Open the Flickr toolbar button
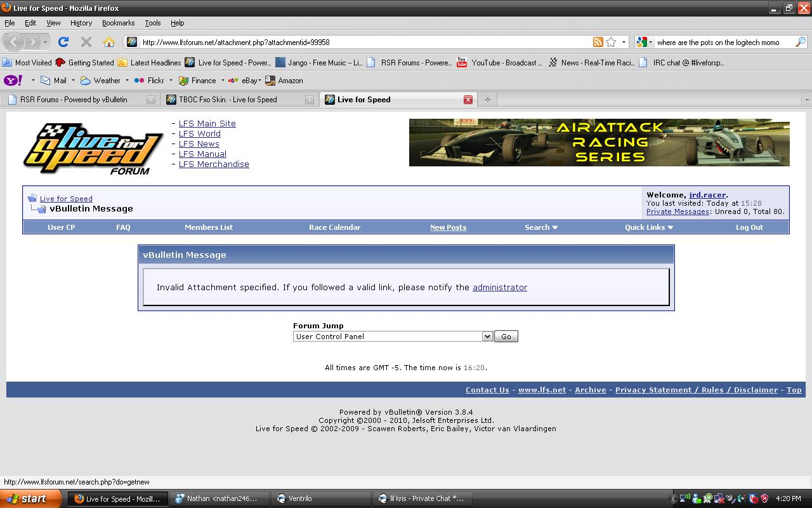This screenshot has height=508, width=812. (x=149, y=81)
